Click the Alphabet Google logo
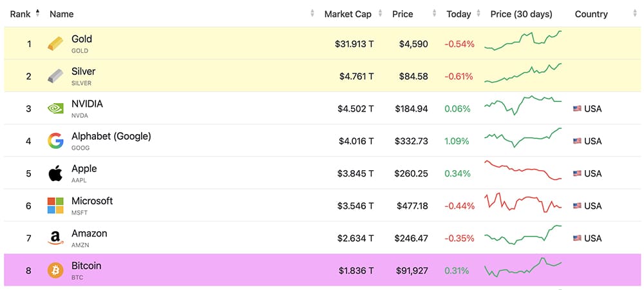Image resolution: width=644 pixels, height=290 pixels. point(56,141)
